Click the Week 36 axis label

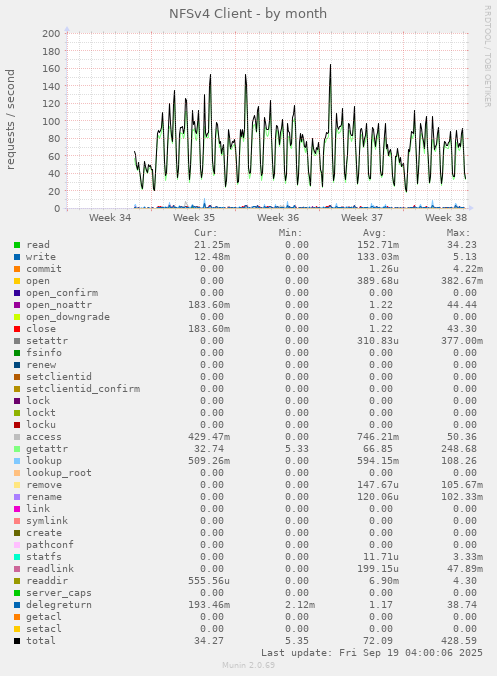pyautogui.click(x=278, y=217)
